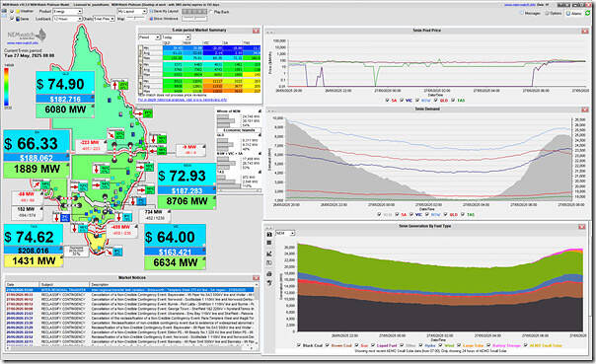Viewport: 596px width, 364px height.
Task: Click the top icon in the fuel type chart's toolbar
Action: point(269,235)
